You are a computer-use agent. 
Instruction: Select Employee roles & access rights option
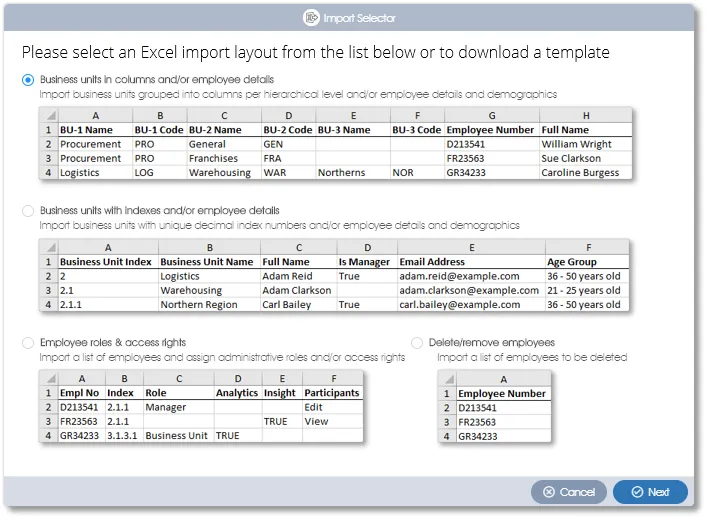[x=28, y=343]
